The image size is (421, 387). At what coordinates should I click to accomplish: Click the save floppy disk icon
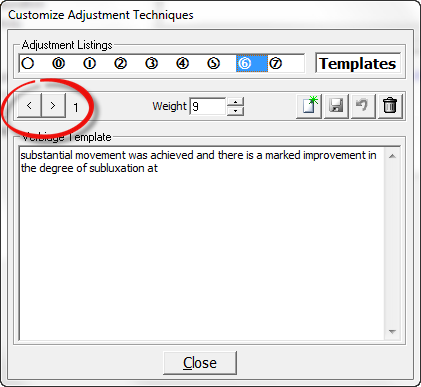tap(336, 106)
